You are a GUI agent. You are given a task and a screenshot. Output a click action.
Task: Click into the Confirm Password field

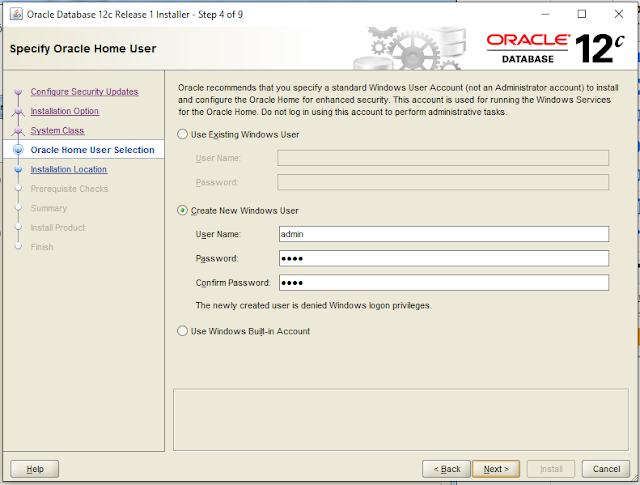tap(444, 283)
